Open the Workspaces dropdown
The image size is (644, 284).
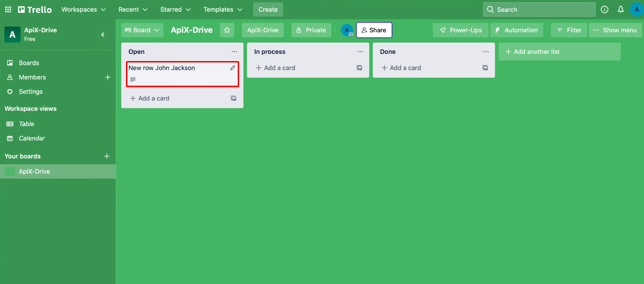[x=83, y=9]
